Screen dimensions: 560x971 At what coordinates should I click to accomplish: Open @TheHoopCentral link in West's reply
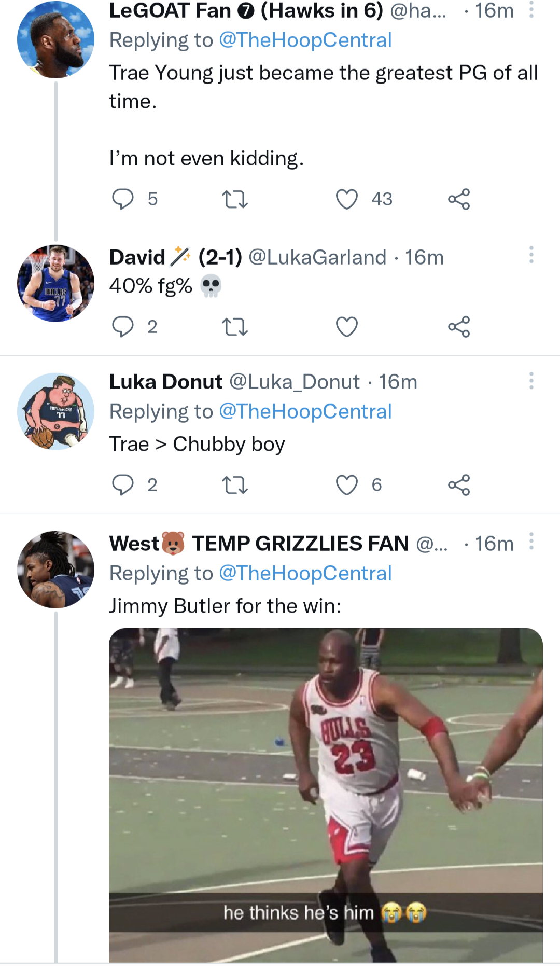(305, 574)
